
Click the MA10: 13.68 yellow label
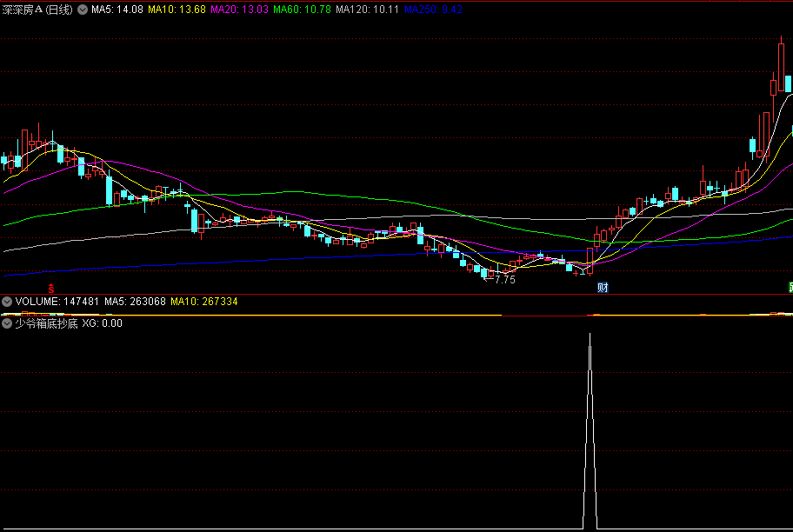[177, 10]
